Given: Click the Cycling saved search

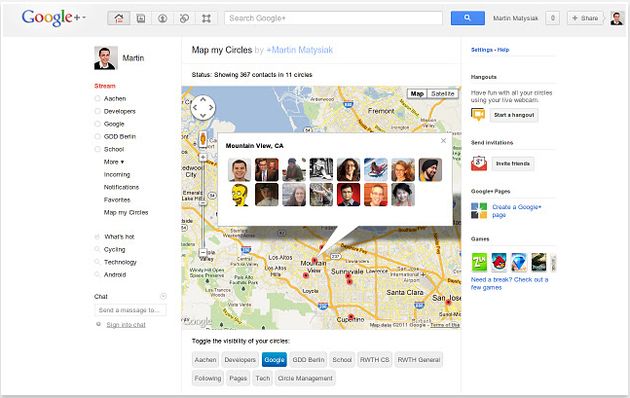Looking at the screenshot, I should (115, 249).
